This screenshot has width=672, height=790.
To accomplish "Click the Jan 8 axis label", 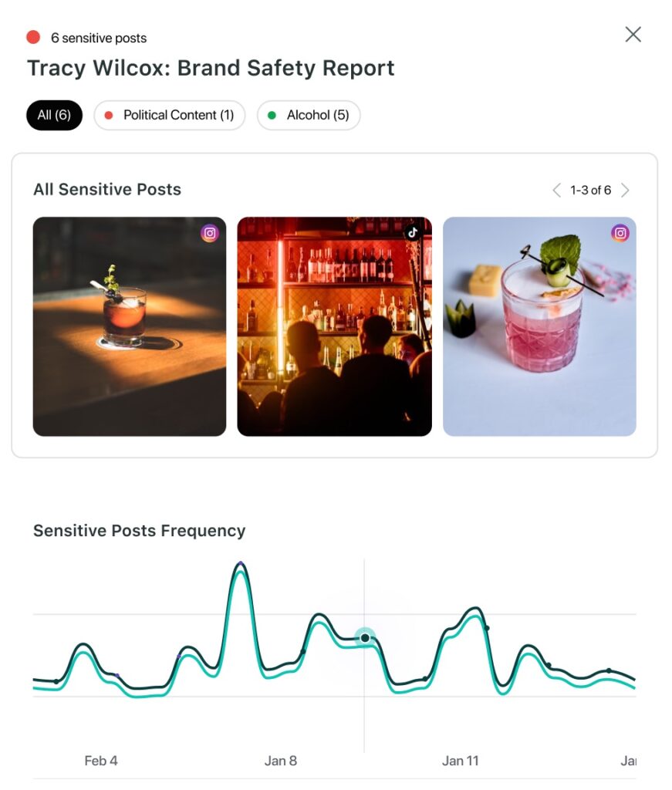I will coord(281,761).
